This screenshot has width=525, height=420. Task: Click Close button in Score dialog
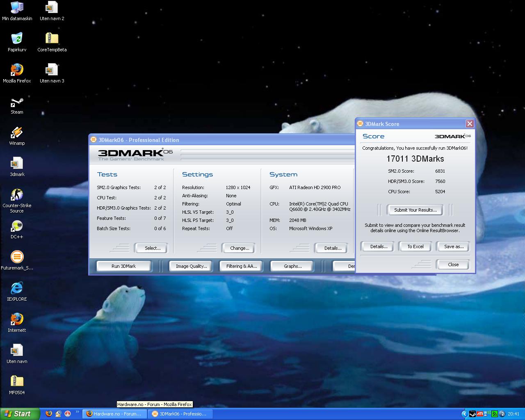[453, 265]
